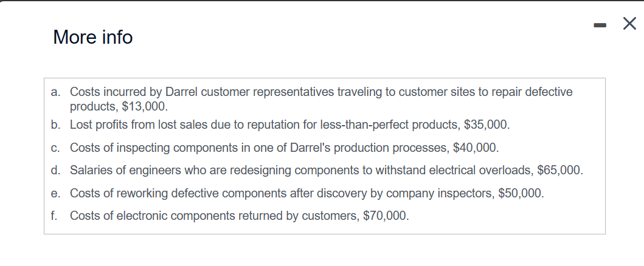Close the More info dialog
Image resolution: width=644 pixels, height=266 pixels.
coord(629,24)
